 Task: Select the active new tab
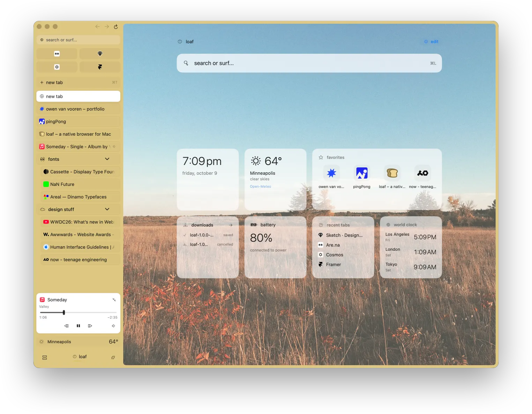coord(78,96)
